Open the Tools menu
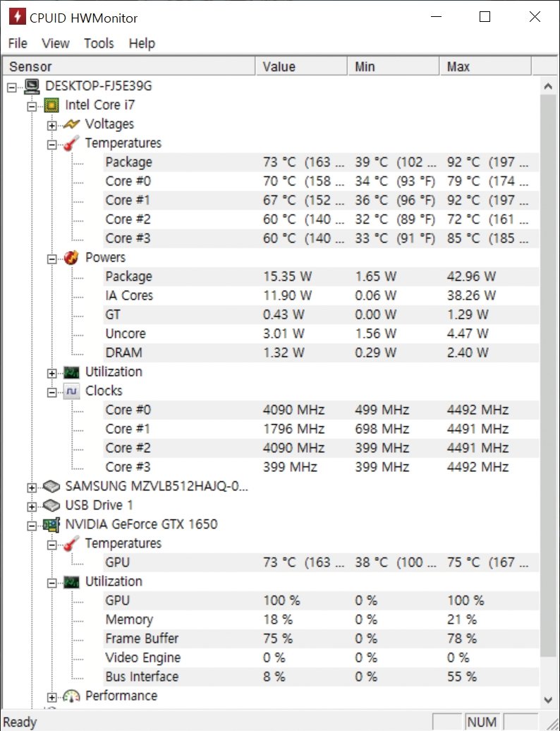 pos(99,43)
